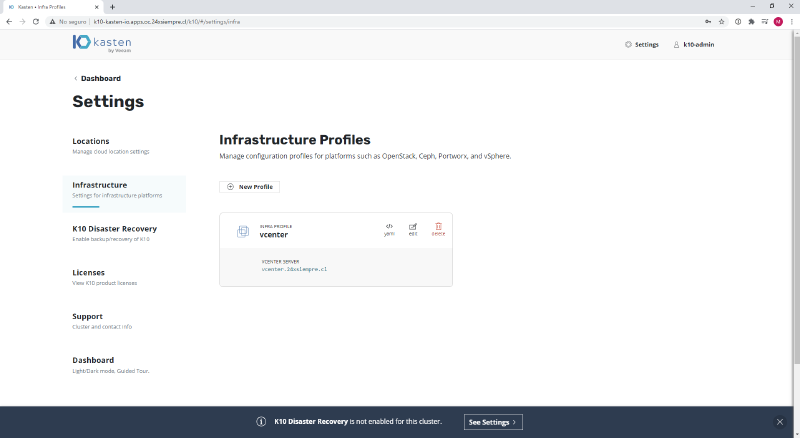800x438 pixels.
Task: Click the Kasten logo in the header
Action: pos(102,43)
